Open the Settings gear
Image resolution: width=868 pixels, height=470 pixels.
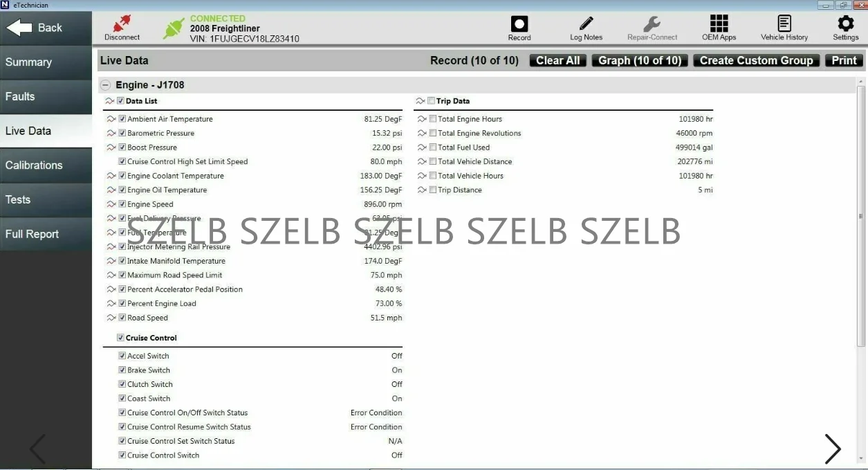click(845, 24)
